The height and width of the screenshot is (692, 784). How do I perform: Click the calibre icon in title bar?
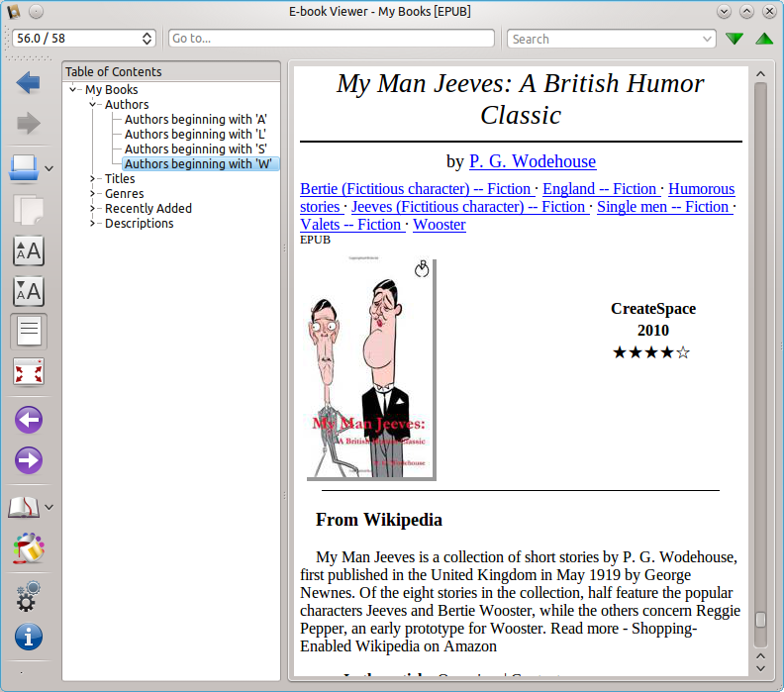tap(14, 11)
